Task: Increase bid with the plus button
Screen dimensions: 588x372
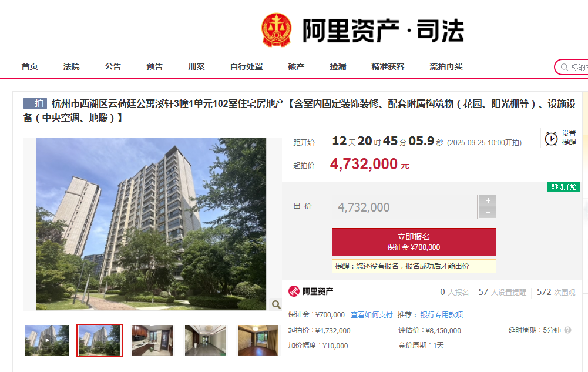Action: pos(488,200)
